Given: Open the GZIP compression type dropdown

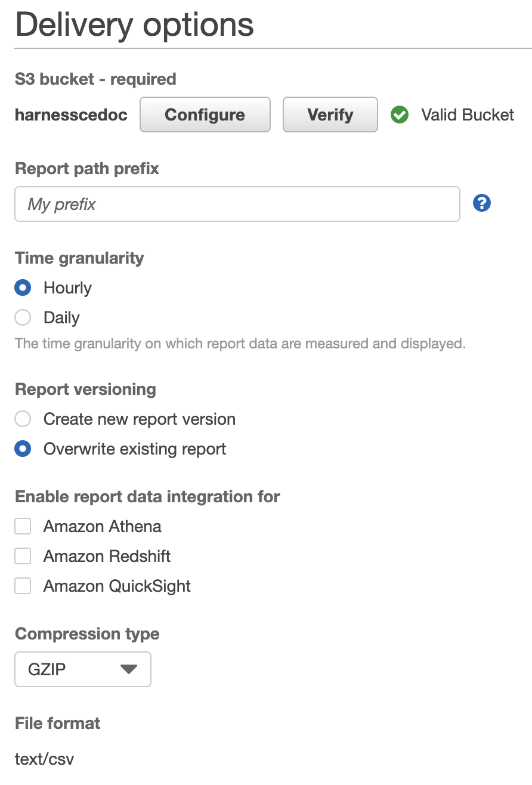Looking at the screenshot, I should tap(83, 669).
